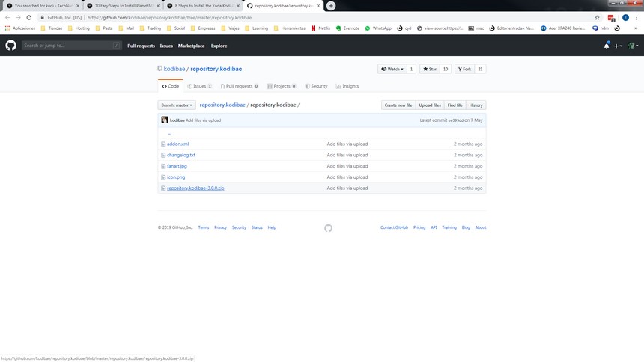Close the 'You searched for kodi' tab
The image size is (644, 362).
(78, 6)
